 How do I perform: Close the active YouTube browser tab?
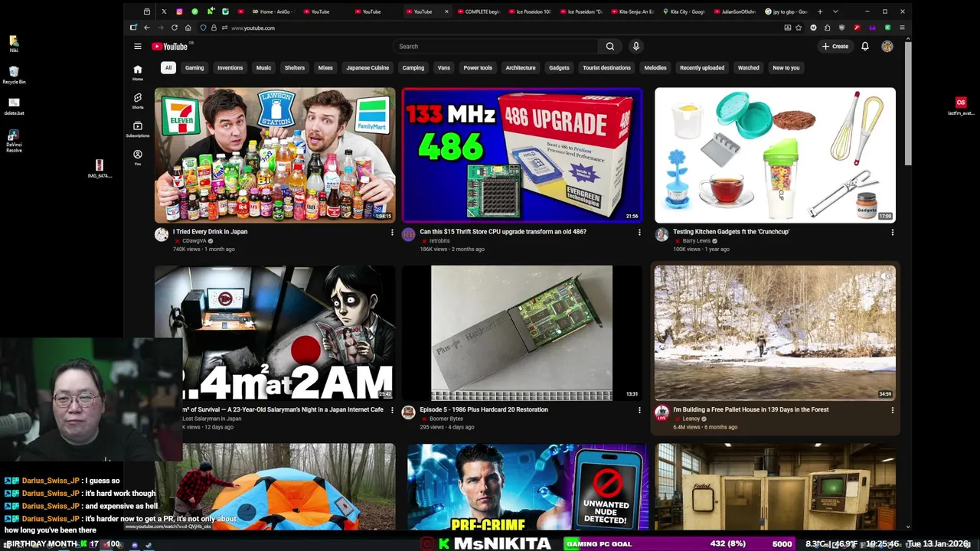[446, 11]
